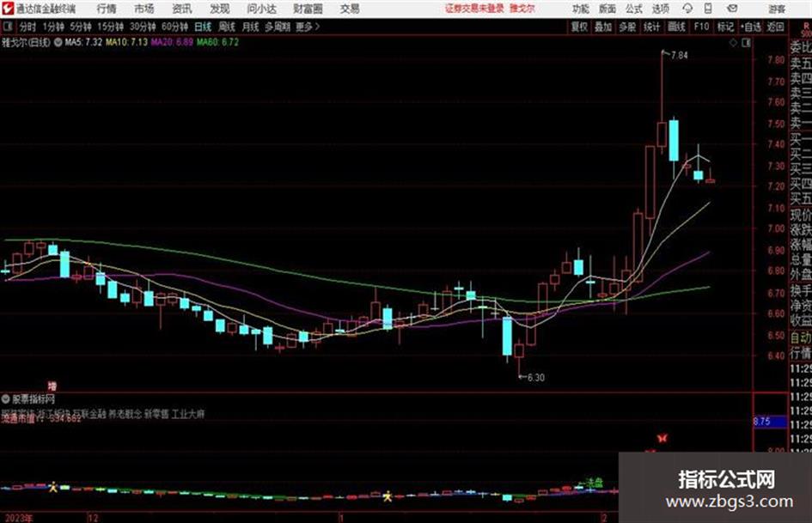Click the purple MA20 indicator value
Screen dimensions: 812x523
tap(172, 42)
